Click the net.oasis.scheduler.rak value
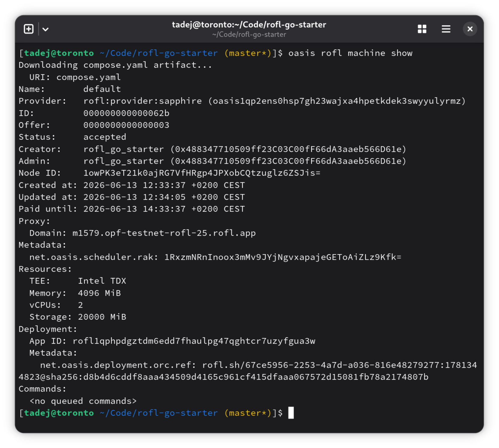This screenshot has width=499, height=448. [283, 257]
